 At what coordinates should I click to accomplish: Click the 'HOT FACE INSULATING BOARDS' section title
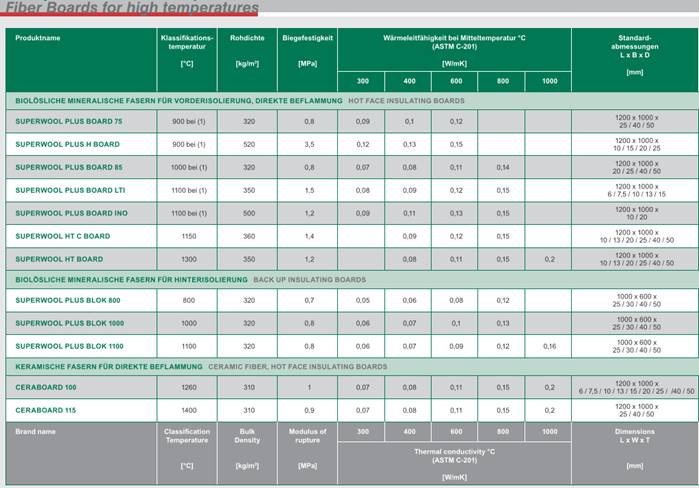(x=406, y=101)
